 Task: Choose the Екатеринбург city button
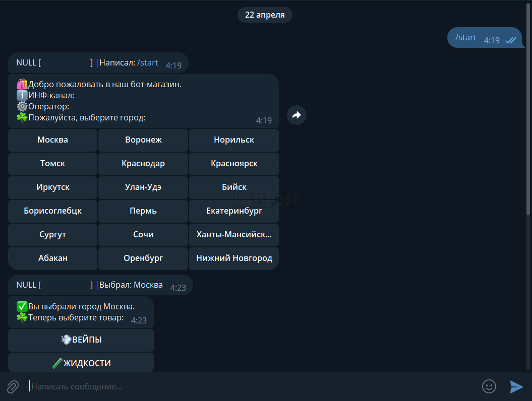(234, 211)
